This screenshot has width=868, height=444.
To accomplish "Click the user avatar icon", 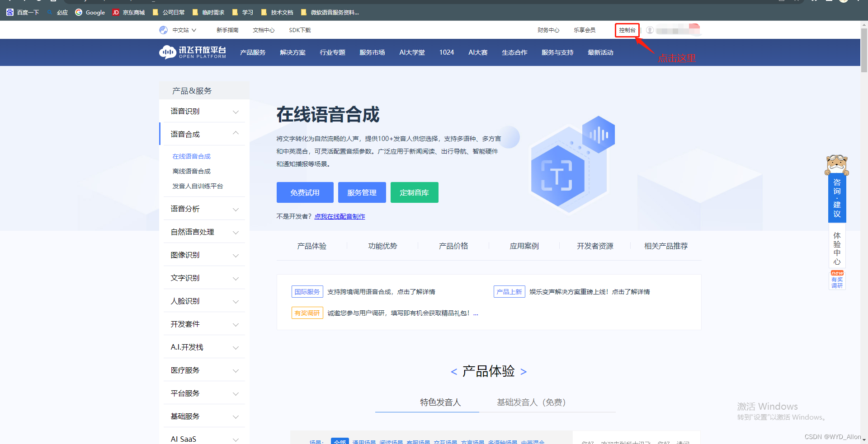I will pos(650,30).
